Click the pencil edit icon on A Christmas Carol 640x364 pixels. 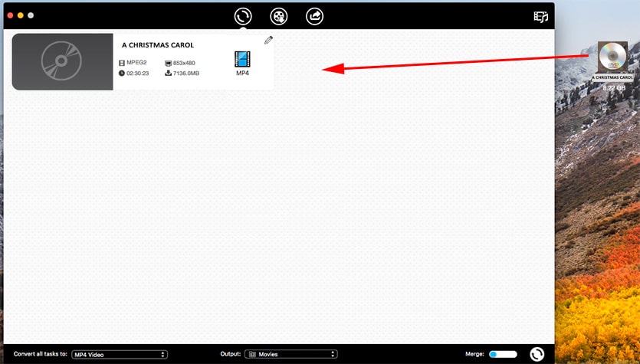click(268, 40)
